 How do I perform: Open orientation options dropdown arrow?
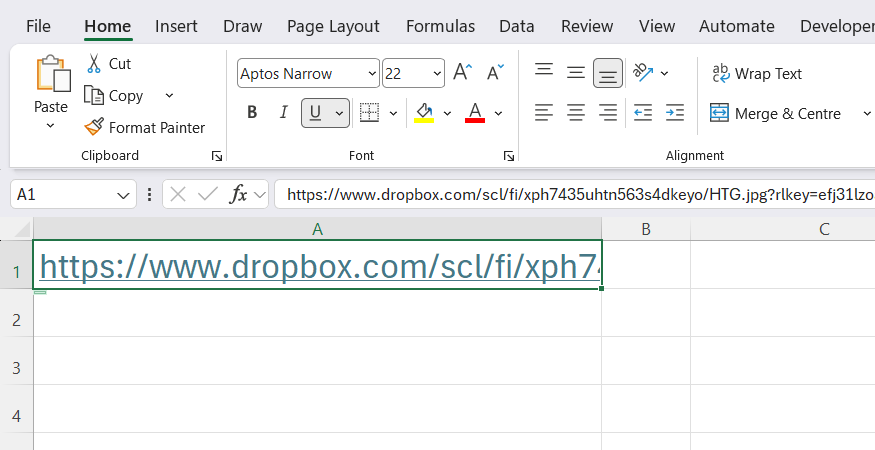[664, 73]
